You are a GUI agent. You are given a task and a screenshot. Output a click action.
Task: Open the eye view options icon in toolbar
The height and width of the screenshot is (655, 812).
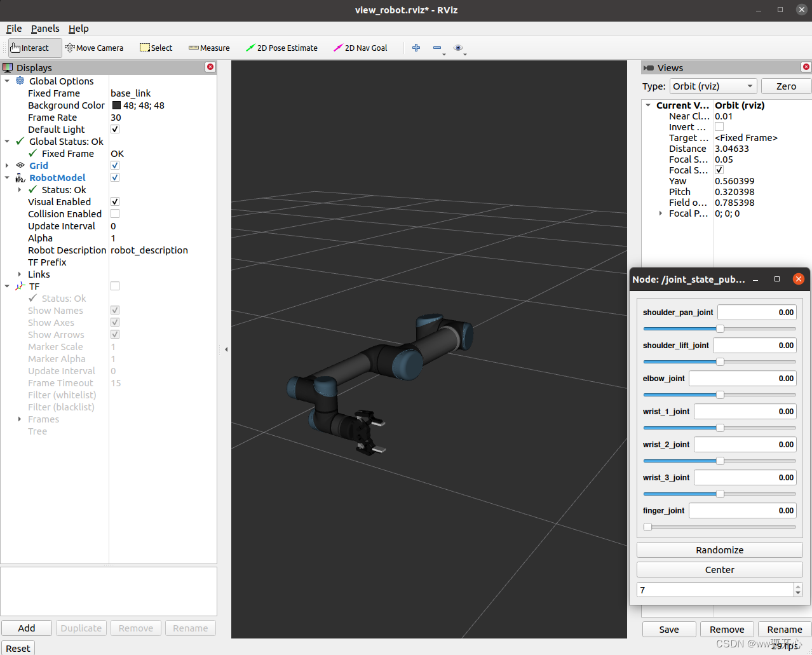pos(458,48)
